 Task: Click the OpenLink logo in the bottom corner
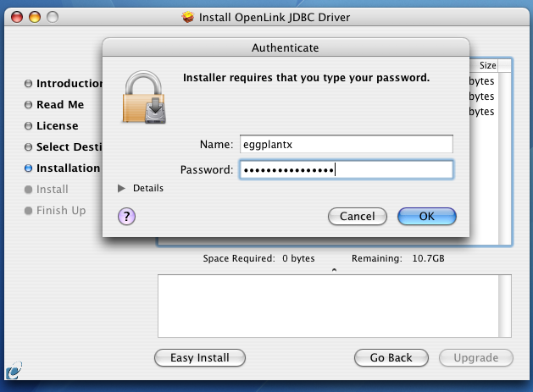[14, 371]
